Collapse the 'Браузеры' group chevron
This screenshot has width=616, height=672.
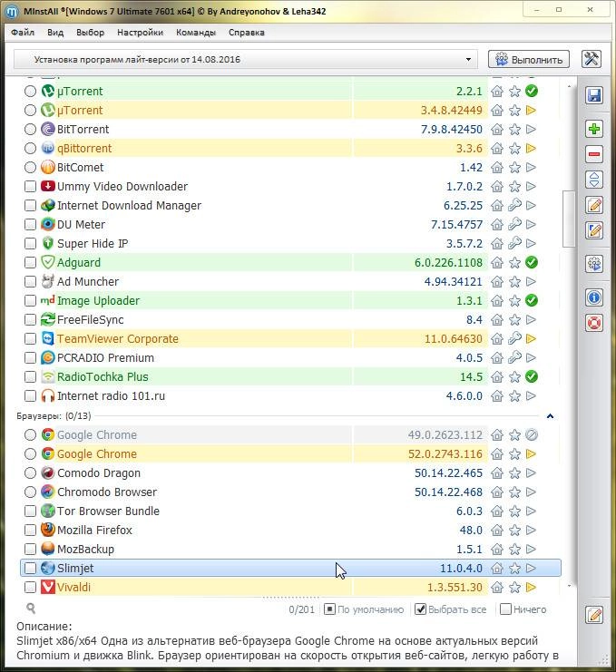coord(551,416)
